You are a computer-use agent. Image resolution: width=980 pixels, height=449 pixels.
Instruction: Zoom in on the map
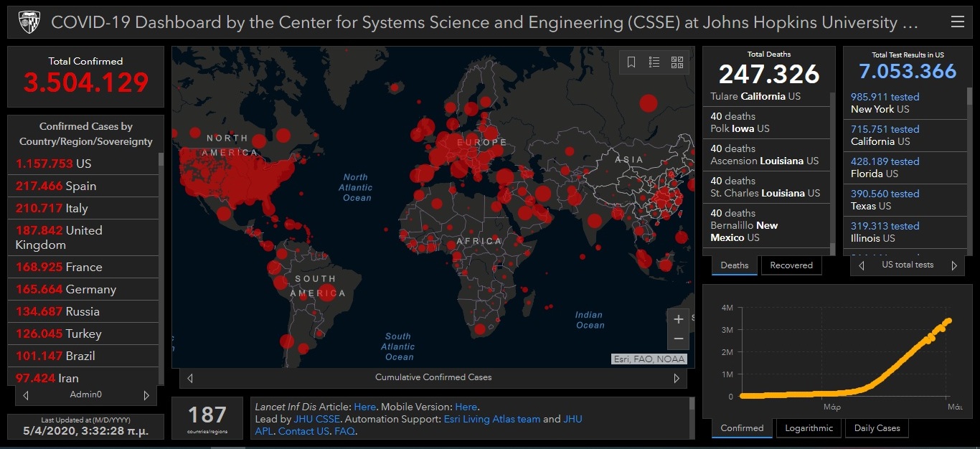coord(679,320)
